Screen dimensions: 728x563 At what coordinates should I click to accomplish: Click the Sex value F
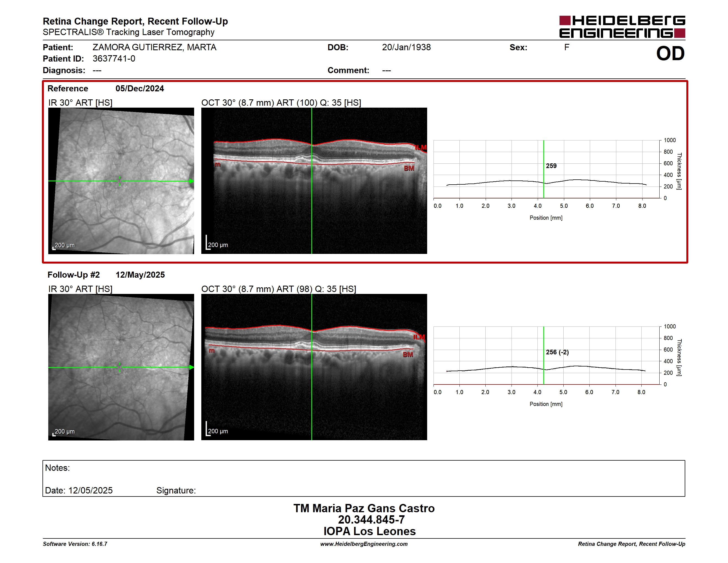tap(567, 47)
